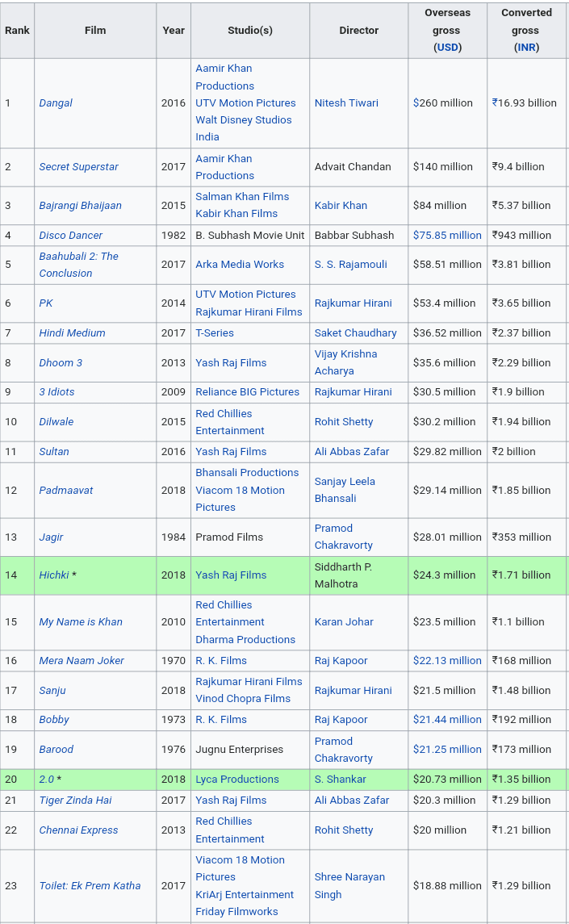The image size is (569, 924).
Task: Open the Hindi Medium film link
Action: click(72, 333)
